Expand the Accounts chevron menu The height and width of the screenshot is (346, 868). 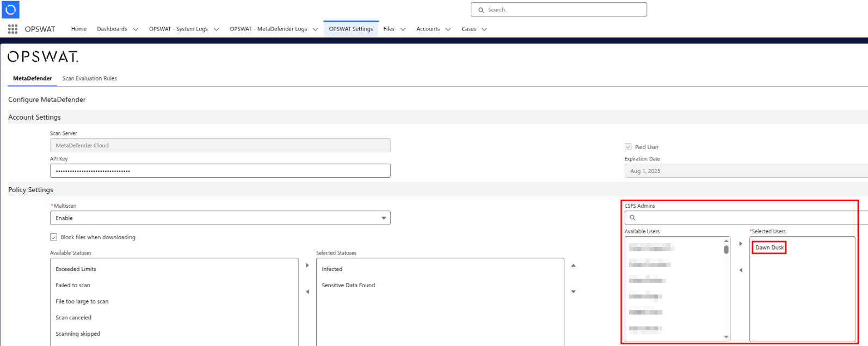point(448,29)
